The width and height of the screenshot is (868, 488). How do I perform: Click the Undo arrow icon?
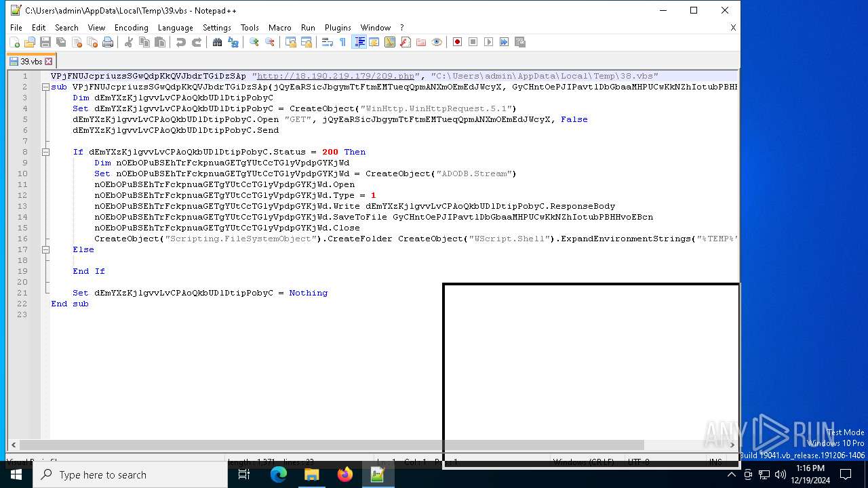tap(180, 42)
